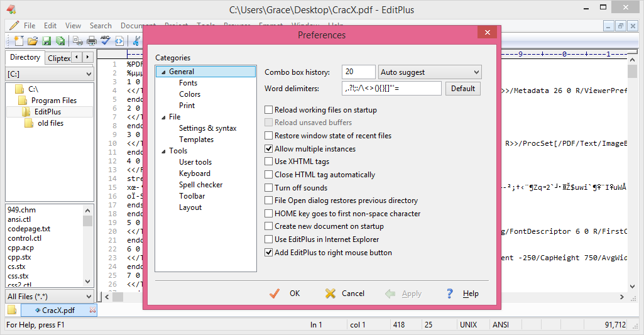
Task: Click the Cancel button
Action: point(345,294)
